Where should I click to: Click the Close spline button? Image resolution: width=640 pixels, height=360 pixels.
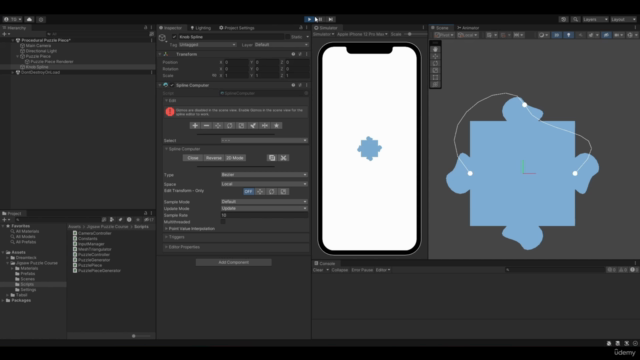pyautogui.click(x=193, y=158)
